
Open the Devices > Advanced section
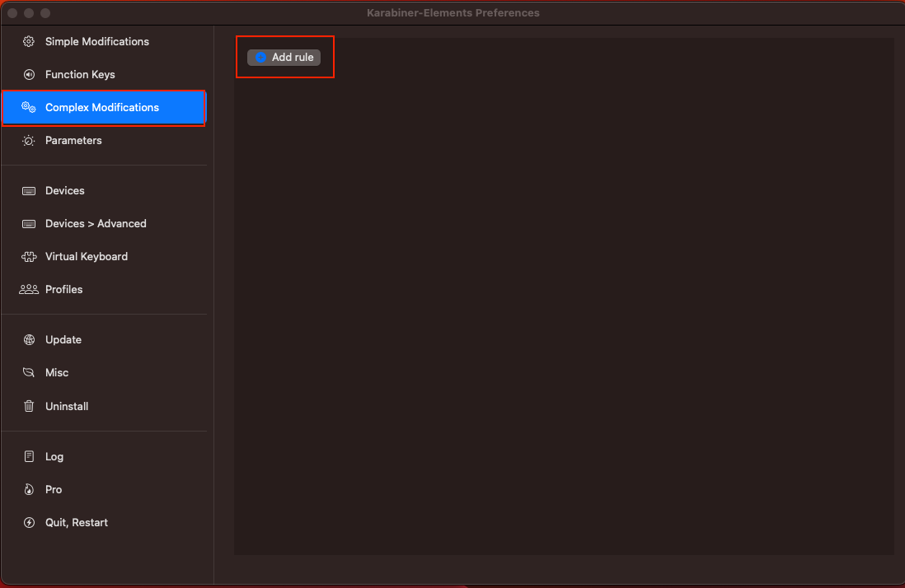pyautogui.click(x=95, y=223)
